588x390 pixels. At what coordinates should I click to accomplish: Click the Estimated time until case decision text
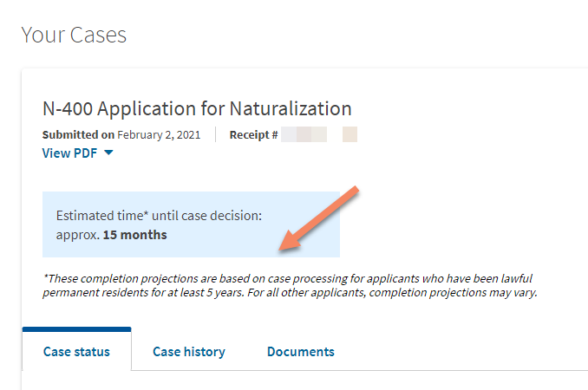point(159,216)
